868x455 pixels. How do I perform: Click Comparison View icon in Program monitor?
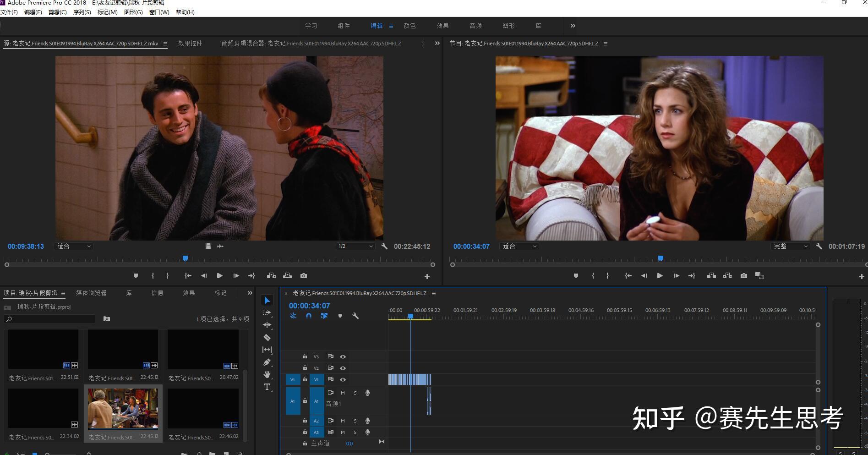[x=759, y=276]
